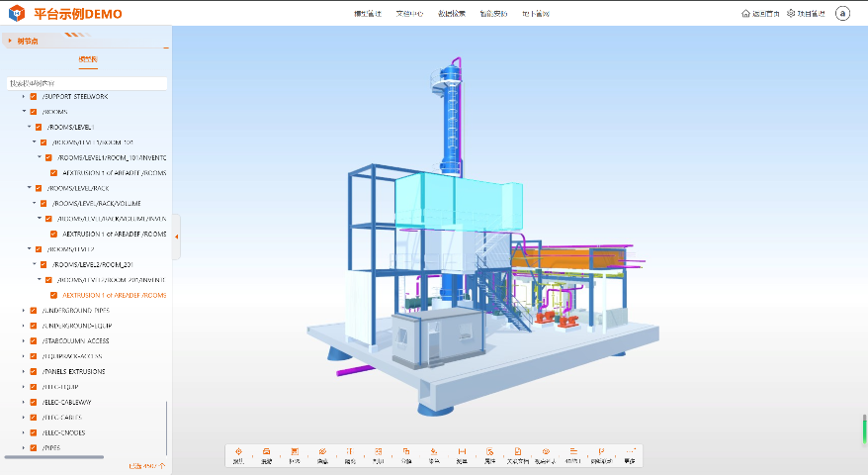868x475 pixels.
Task: Select the measure tool in bottom toolbar
Action: [x=462, y=450]
